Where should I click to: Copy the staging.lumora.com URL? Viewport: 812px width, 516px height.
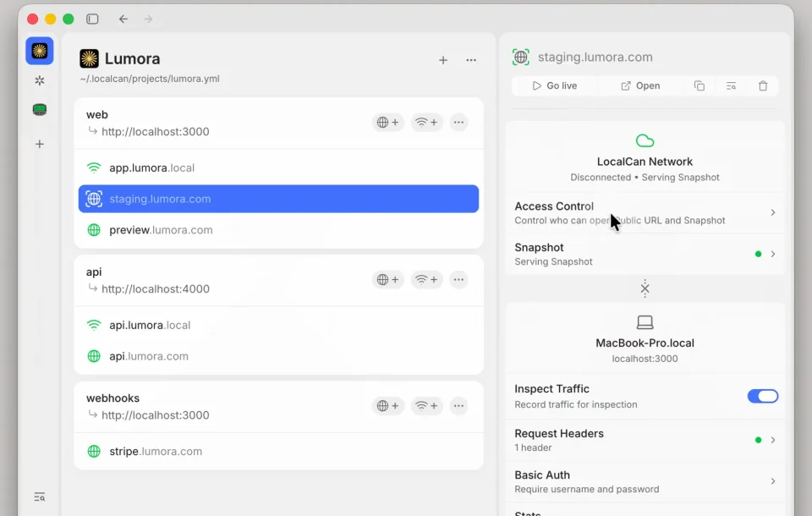(x=700, y=86)
